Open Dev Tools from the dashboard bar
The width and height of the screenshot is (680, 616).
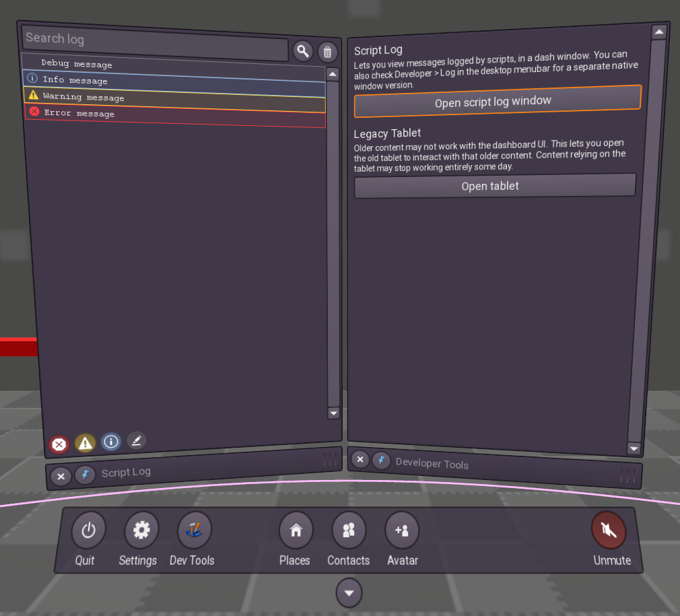[195, 530]
